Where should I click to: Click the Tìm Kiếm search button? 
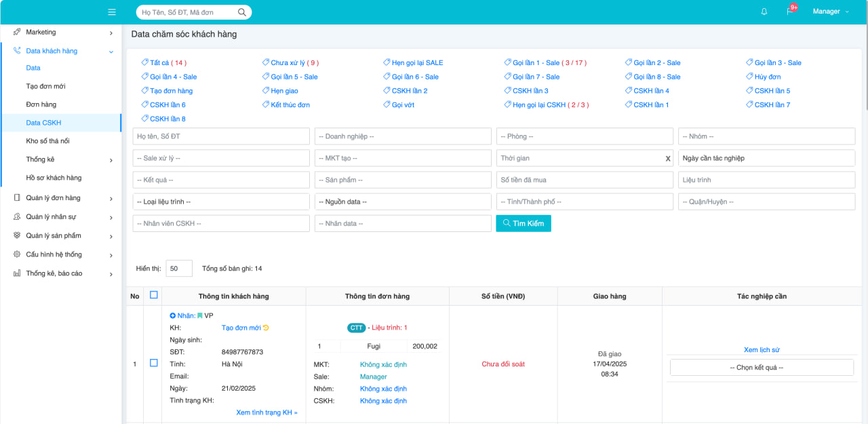[x=523, y=223]
